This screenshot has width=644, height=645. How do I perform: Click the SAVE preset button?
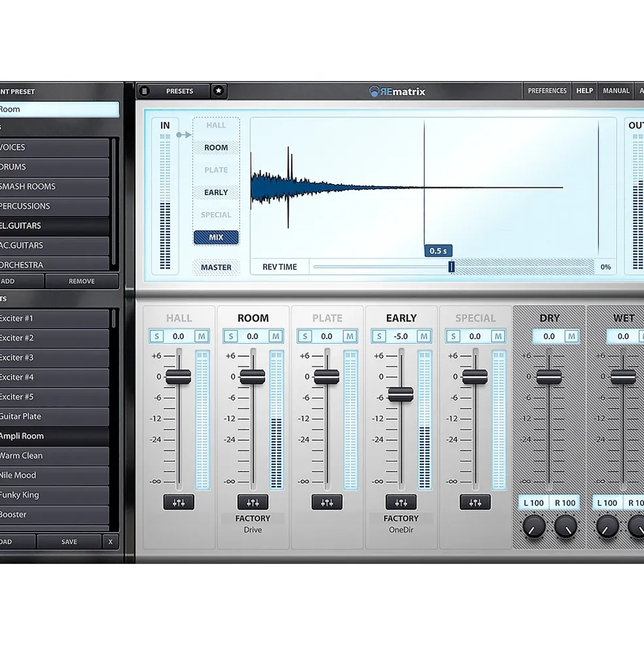pos(69,542)
